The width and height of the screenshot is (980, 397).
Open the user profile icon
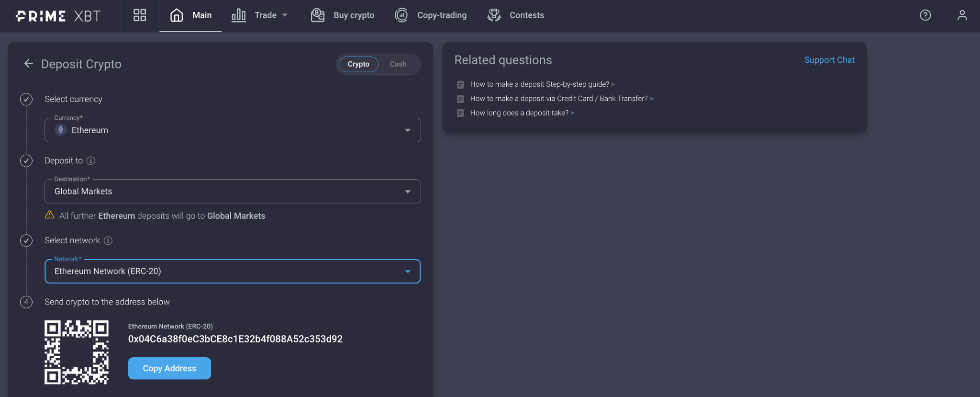pyautogui.click(x=962, y=15)
